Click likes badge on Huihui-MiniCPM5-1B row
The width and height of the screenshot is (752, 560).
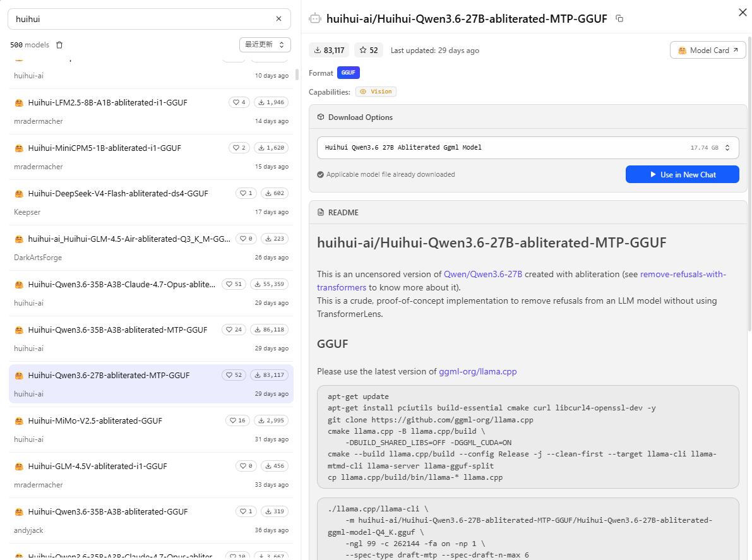point(239,148)
